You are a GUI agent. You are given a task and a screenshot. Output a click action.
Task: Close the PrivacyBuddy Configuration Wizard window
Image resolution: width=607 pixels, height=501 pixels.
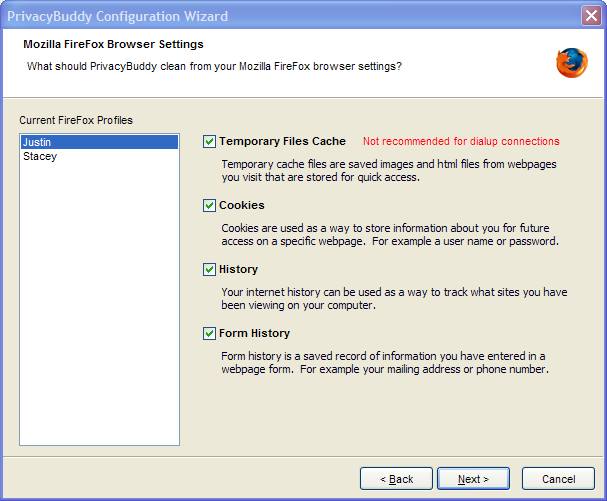click(591, 16)
